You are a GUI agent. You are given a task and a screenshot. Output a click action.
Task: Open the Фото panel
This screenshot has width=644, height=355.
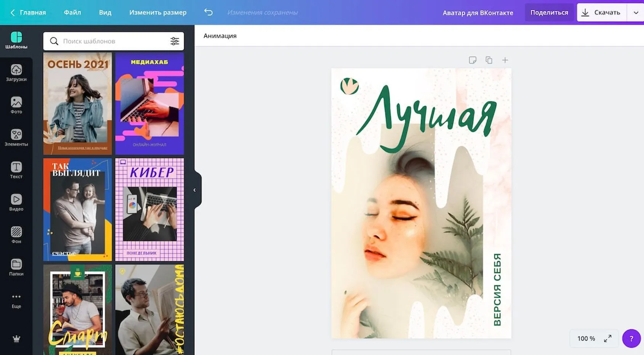[x=16, y=106]
